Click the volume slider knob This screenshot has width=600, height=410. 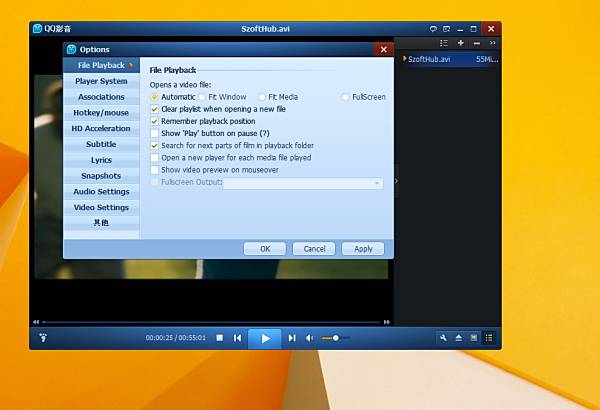click(x=336, y=338)
